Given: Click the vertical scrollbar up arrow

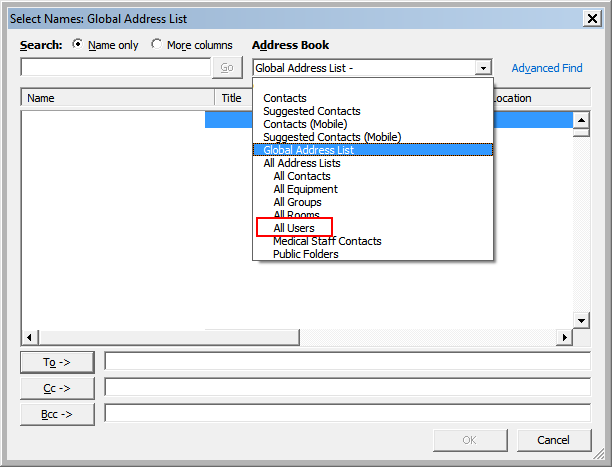Looking at the screenshot, I should pos(581,120).
